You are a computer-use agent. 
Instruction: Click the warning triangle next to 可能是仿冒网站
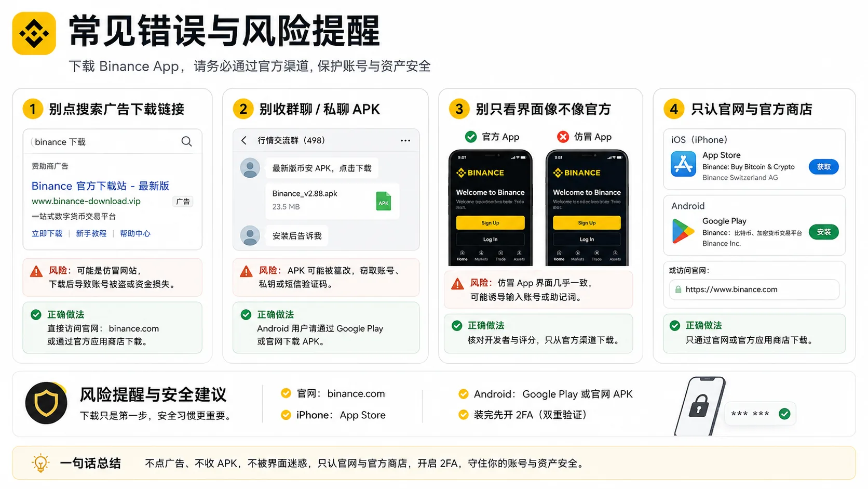click(36, 271)
